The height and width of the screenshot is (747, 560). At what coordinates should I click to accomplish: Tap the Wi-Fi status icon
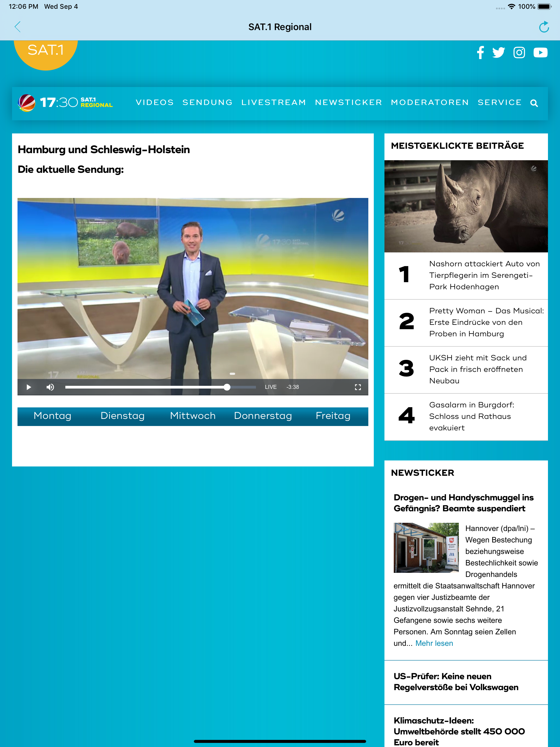(x=512, y=6)
